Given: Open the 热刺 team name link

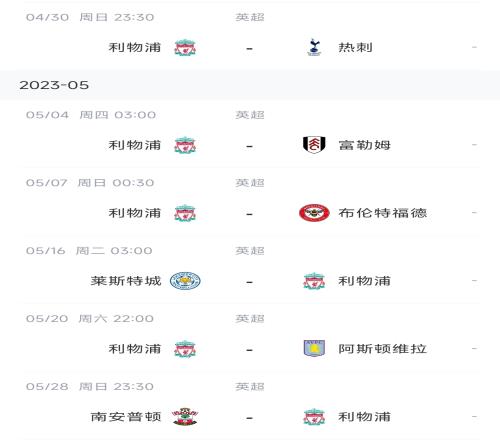Looking at the screenshot, I should click(x=355, y=47).
